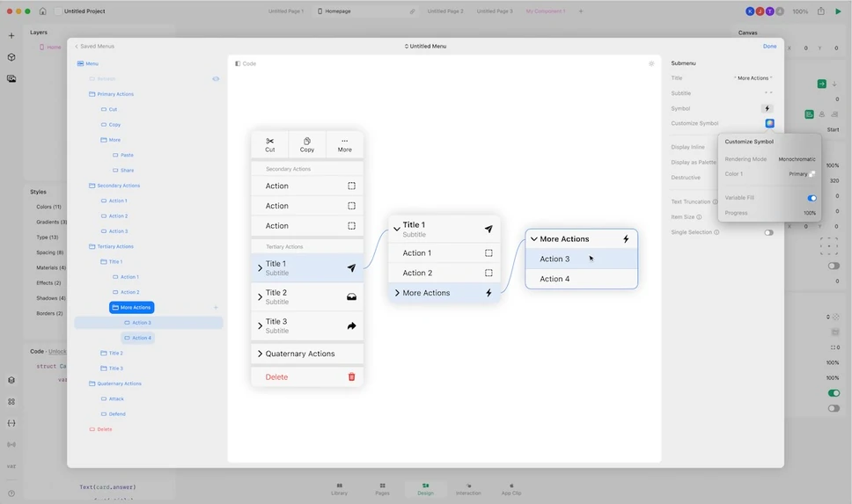
Task: Toggle the eye visibility icon in Layers
Action: pyautogui.click(x=216, y=79)
